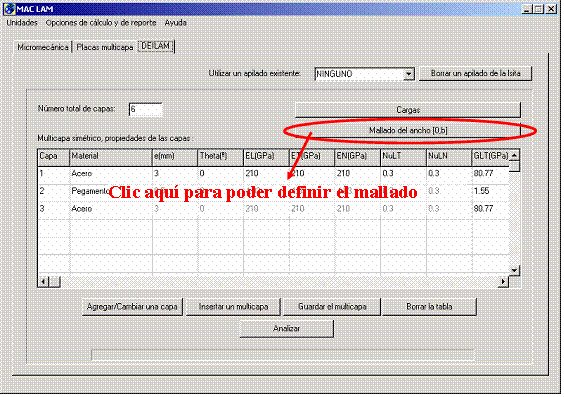The height and width of the screenshot is (397, 564).
Task: Open the Ayuda menu
Action: point(176,23)
